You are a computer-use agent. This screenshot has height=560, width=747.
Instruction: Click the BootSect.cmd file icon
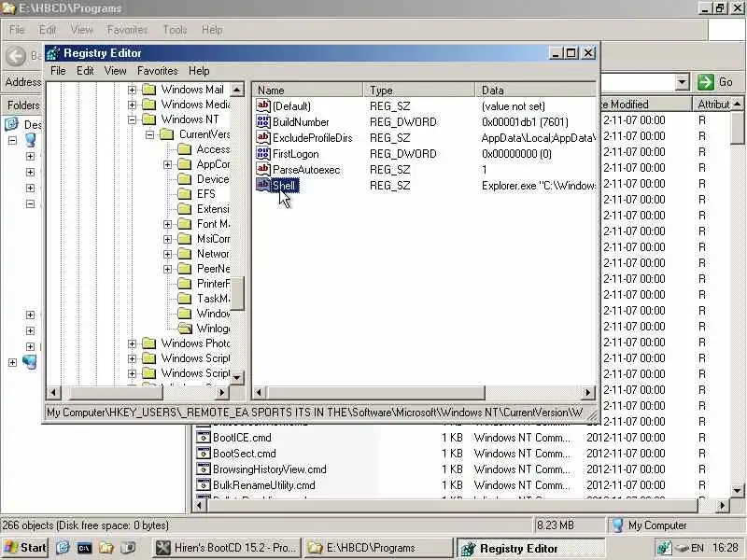(x=204, y=453)
